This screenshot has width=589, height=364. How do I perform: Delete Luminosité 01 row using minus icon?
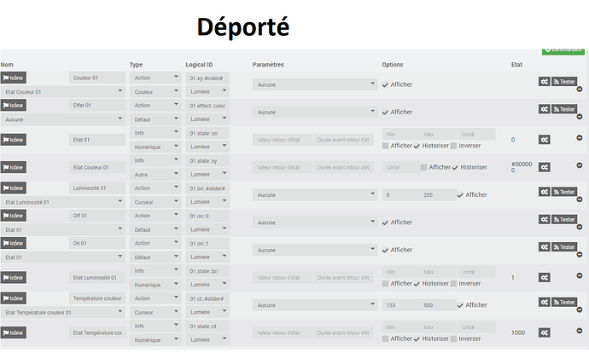580,199
